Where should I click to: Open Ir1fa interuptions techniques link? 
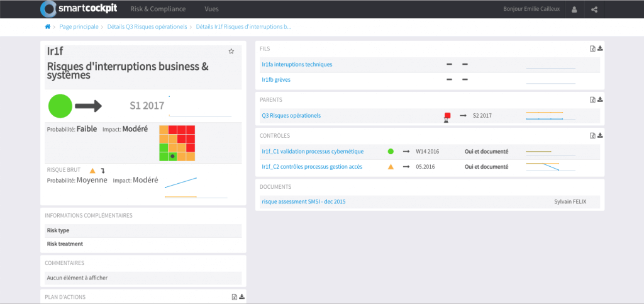(297, 64)
